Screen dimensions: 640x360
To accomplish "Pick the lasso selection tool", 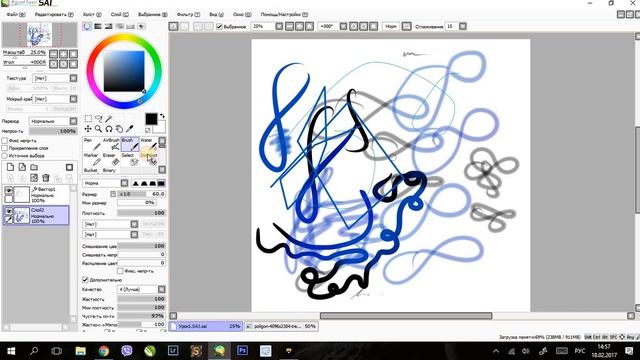I will [x=98, y=119].
